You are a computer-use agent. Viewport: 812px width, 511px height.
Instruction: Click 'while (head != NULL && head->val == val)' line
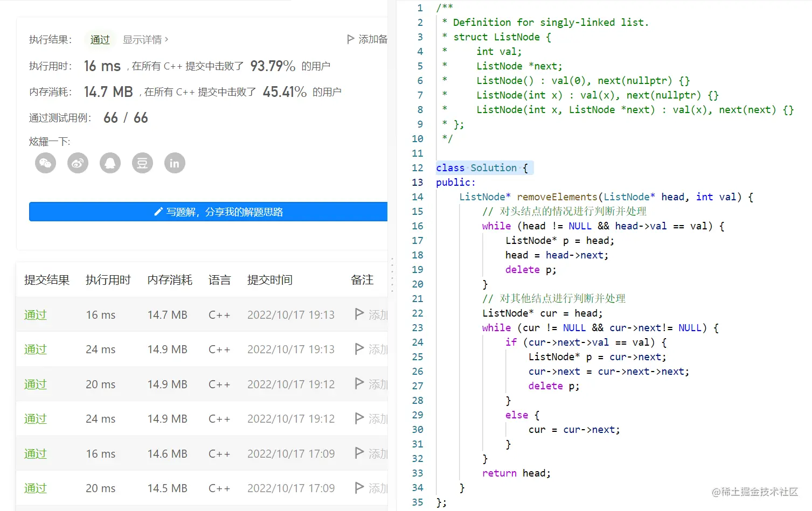pyautogui.click(x=603, y=226)
